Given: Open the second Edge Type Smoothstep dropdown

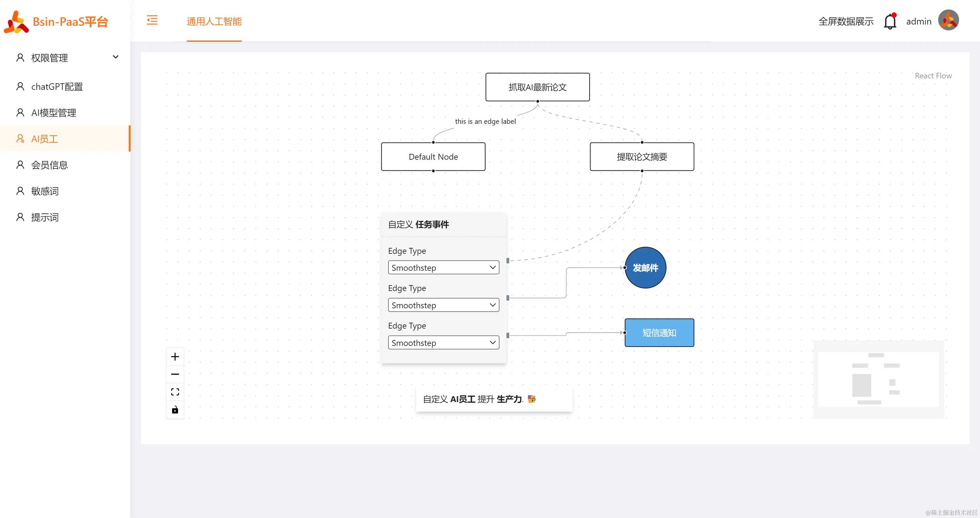Looking at the screenshot, I should (x=443, y=305).
